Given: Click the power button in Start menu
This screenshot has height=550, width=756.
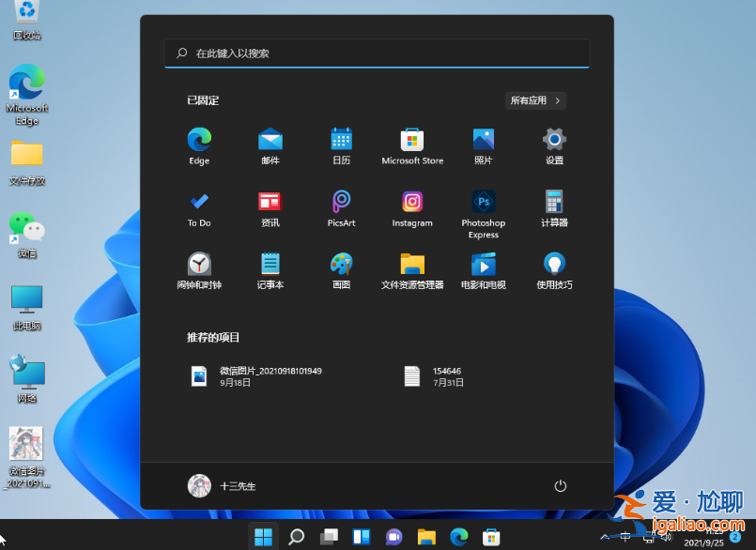Looking at the screenshot, I should (x=561, y=486).
